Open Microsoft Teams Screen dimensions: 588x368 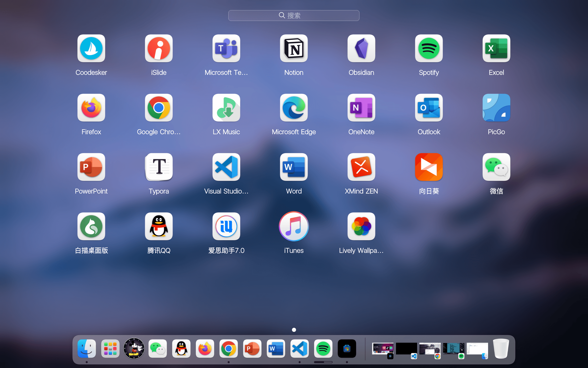226,48
